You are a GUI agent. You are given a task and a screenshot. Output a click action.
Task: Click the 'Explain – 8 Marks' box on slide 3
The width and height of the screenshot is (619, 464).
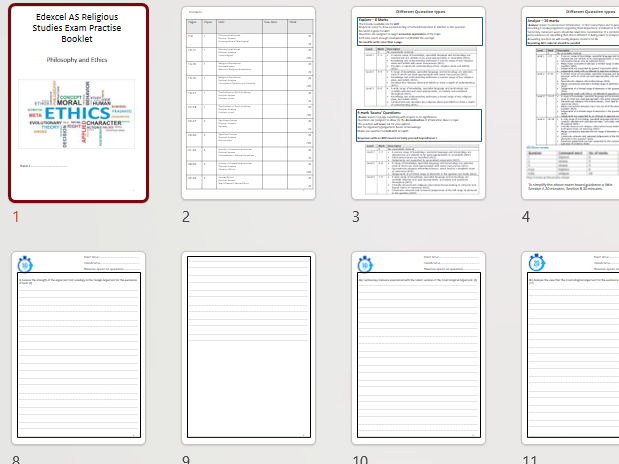[x=420, y=31]
